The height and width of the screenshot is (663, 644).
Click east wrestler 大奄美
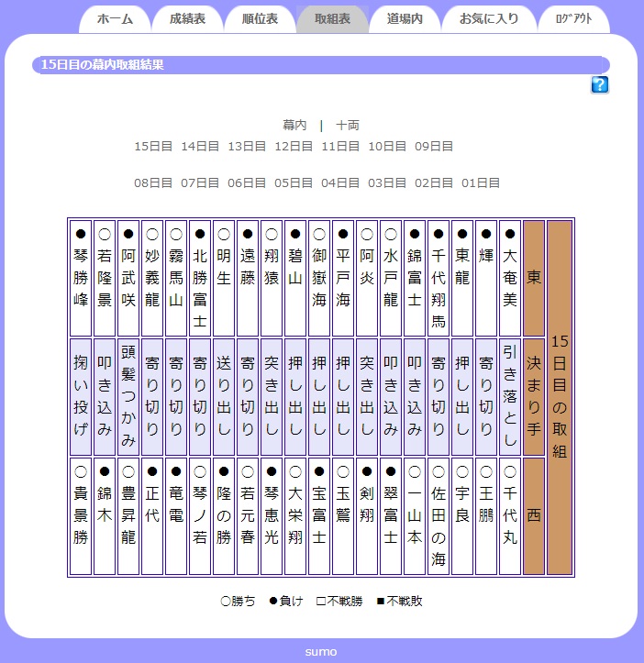(x=510, y=278)
